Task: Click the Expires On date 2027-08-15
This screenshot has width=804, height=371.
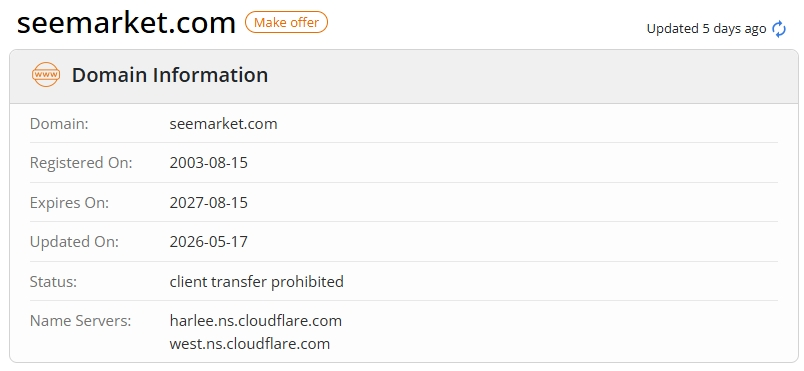Action: pos(209,202)
